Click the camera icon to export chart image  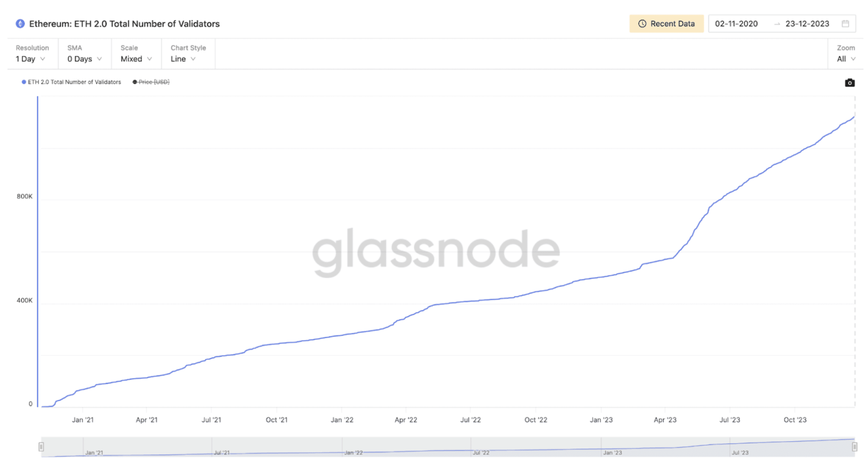850,83
